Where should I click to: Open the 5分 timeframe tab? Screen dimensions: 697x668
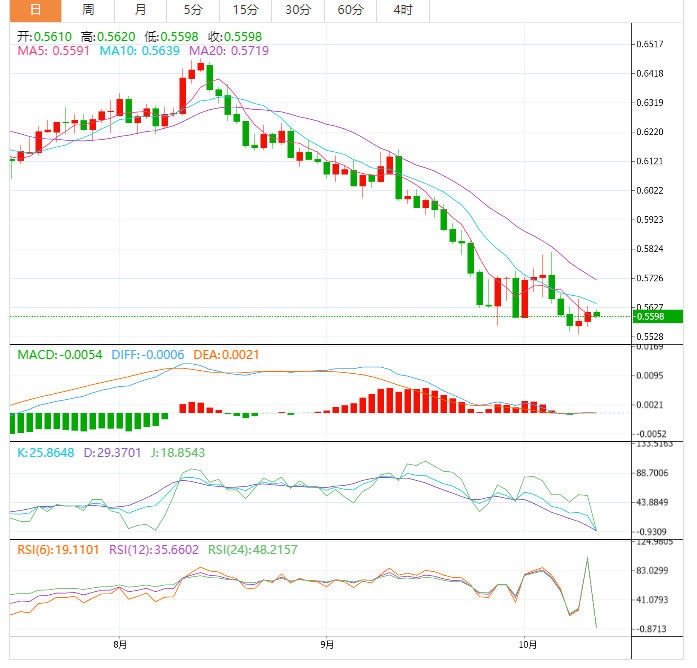[193, 10]
